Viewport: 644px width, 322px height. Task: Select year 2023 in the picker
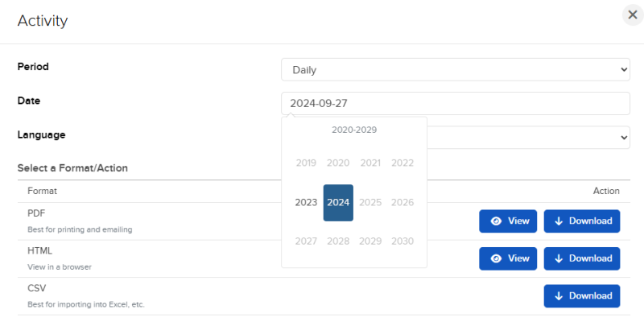(x=306, y=203)
